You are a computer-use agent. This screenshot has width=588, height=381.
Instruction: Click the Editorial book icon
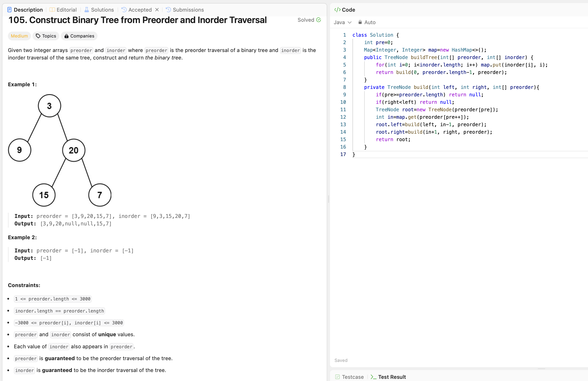(x=52, y=10)
